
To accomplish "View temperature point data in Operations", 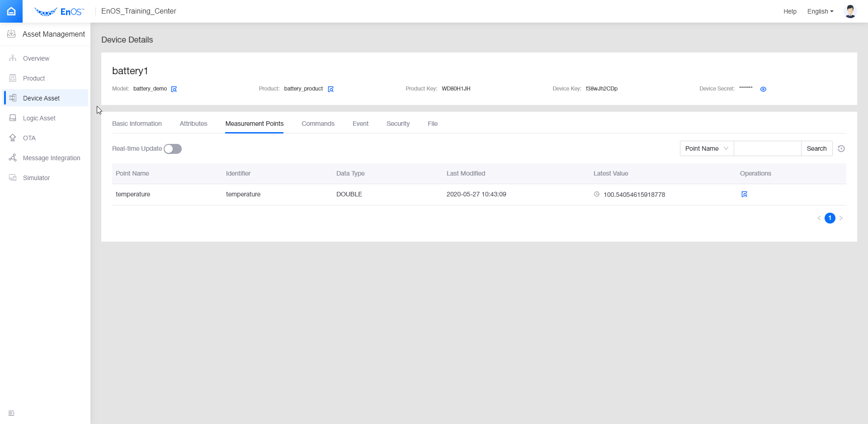I will click(744, 194).
